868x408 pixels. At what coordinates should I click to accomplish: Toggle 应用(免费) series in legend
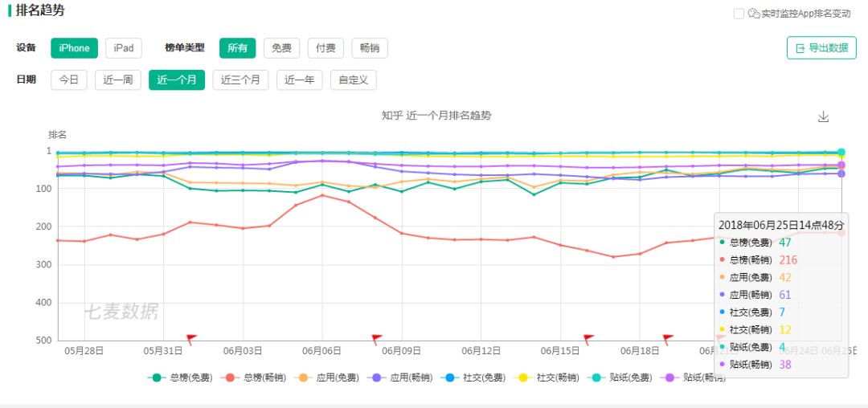pos(326,378)
